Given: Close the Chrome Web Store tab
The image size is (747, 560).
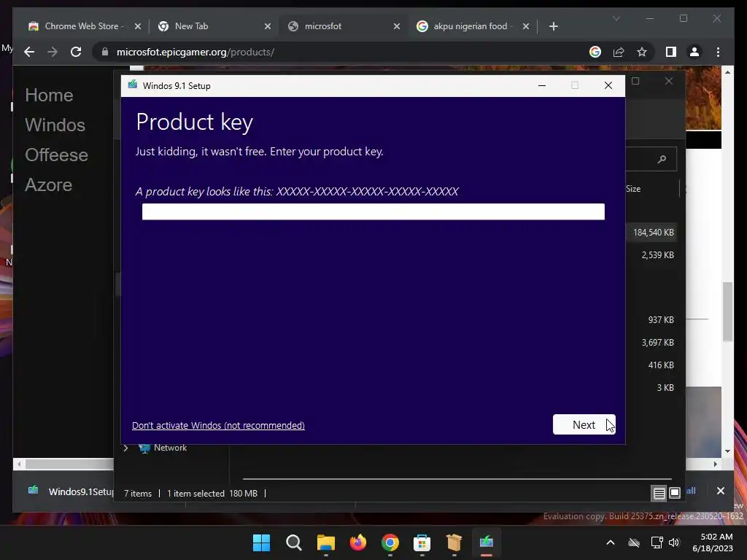Looking at the screenshot, I should 138,26.
